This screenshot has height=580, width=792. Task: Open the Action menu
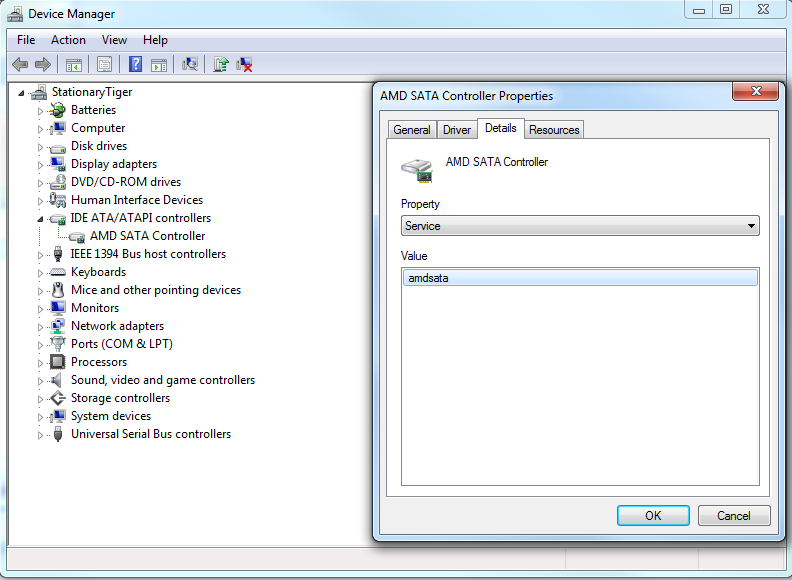68,40
